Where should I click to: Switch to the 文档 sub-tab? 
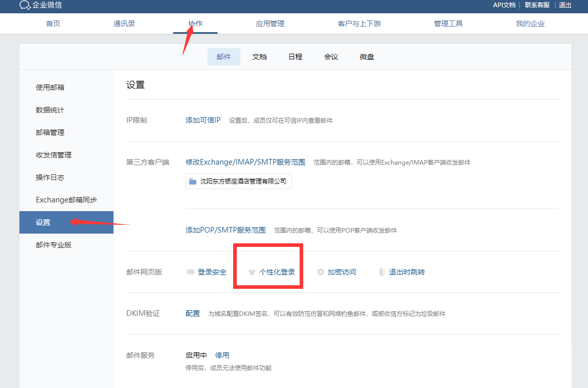pyautogui.click(x=260, y=57)
